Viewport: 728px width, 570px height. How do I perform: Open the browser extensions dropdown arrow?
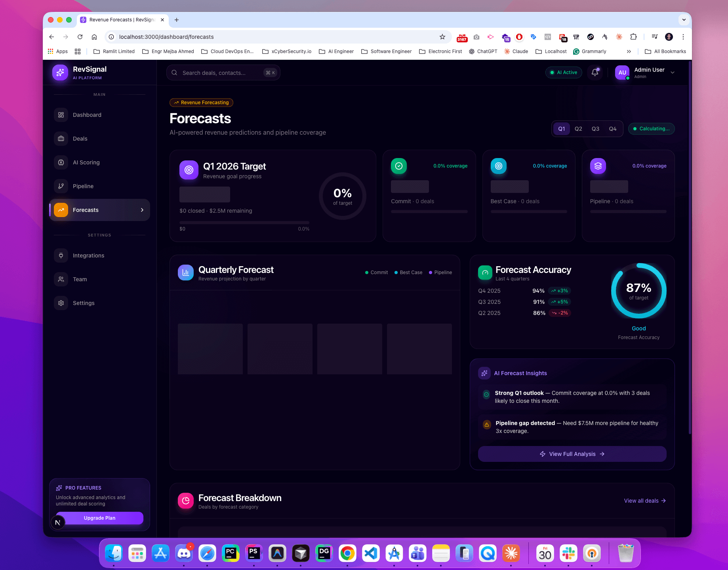pos(634,36)
